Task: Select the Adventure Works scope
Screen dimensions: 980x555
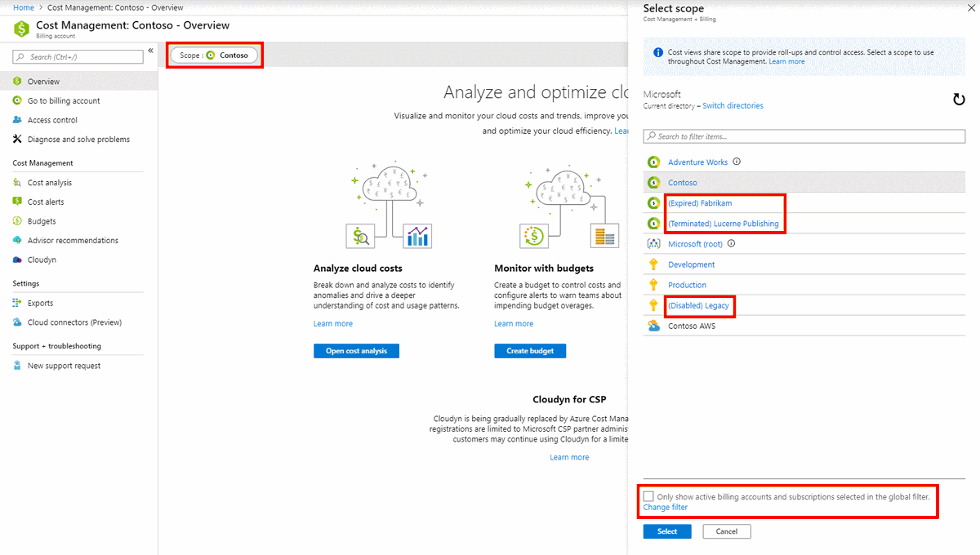Action: click(697, 162)
